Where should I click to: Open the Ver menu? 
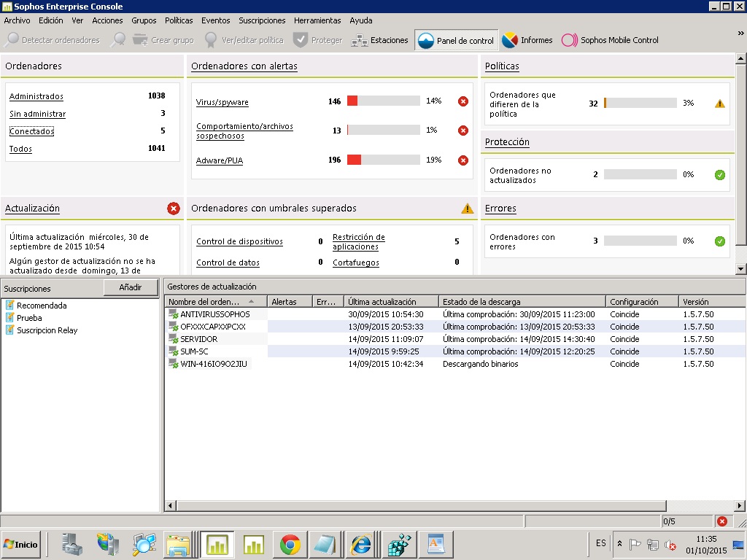tap(77, 20)
